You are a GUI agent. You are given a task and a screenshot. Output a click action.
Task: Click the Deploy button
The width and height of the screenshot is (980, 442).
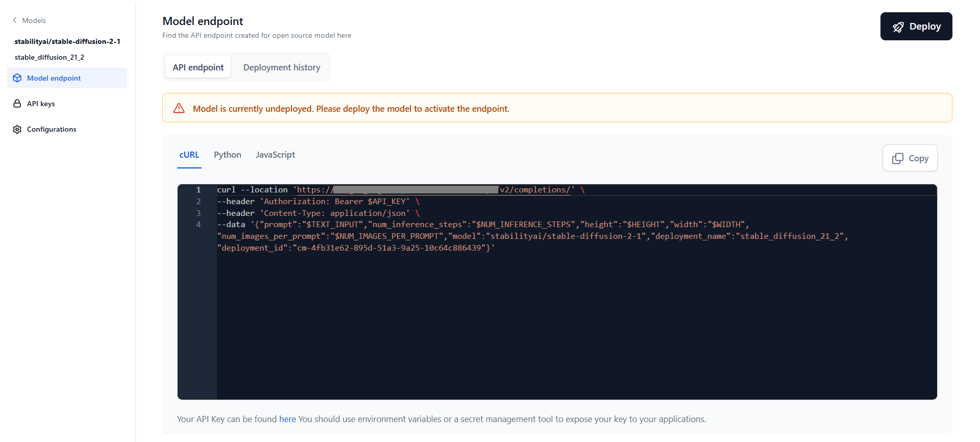point(916,27)
